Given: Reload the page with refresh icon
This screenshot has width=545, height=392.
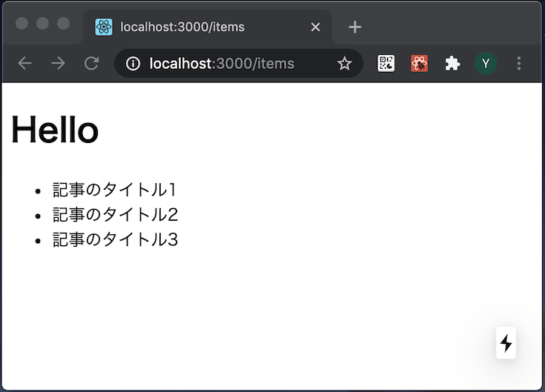Looking at the screenshot, I should click(92, 63).
